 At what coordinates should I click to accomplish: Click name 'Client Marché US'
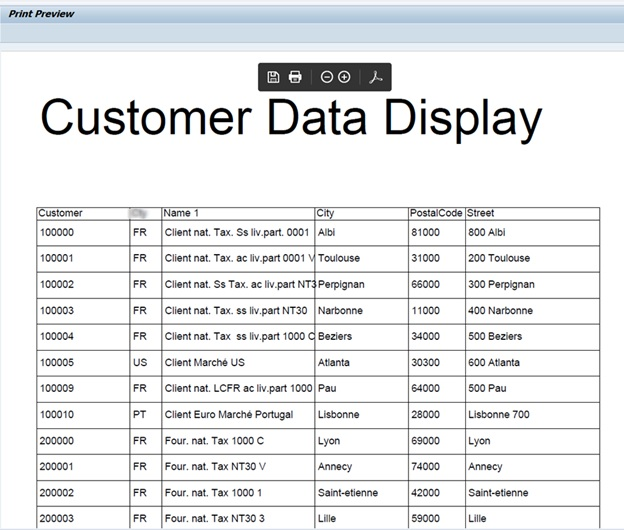(x=205, y=362)
